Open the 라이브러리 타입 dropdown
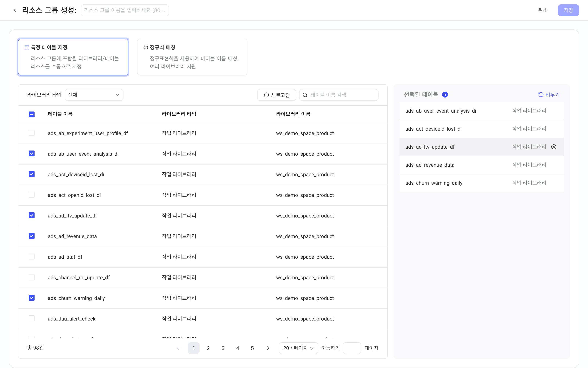Screen dimensions: 588x368 point(94,95)
